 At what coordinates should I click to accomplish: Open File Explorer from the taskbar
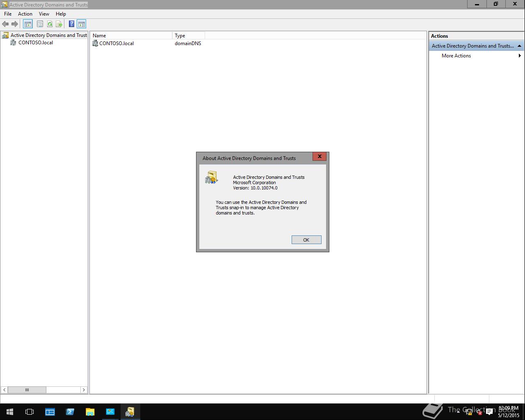coord(90,412)
